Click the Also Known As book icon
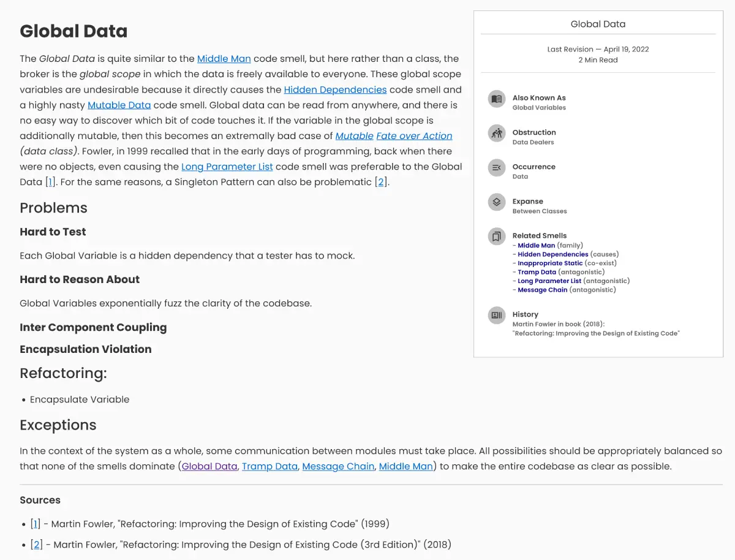The height and width of the screenshot is (560, 735). 497,99
